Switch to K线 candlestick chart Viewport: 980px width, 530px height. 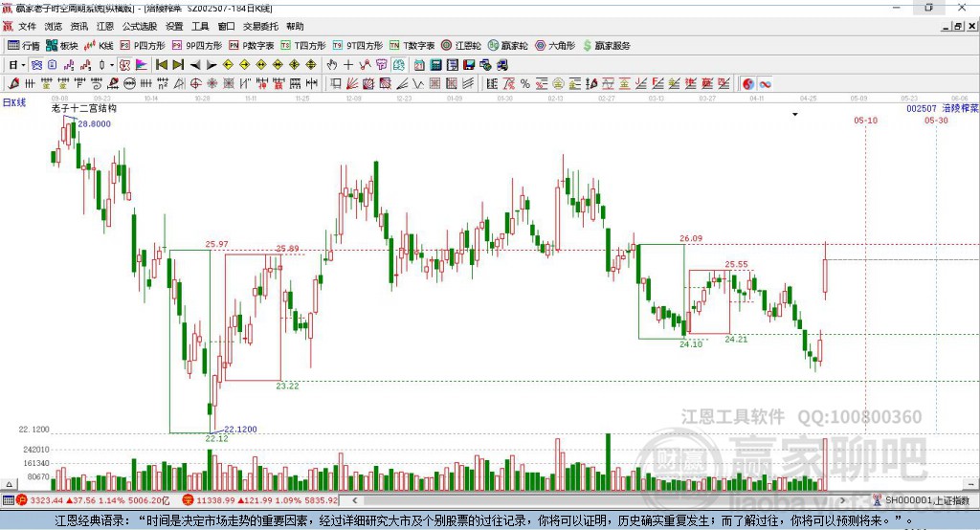(x=99, y=46)
